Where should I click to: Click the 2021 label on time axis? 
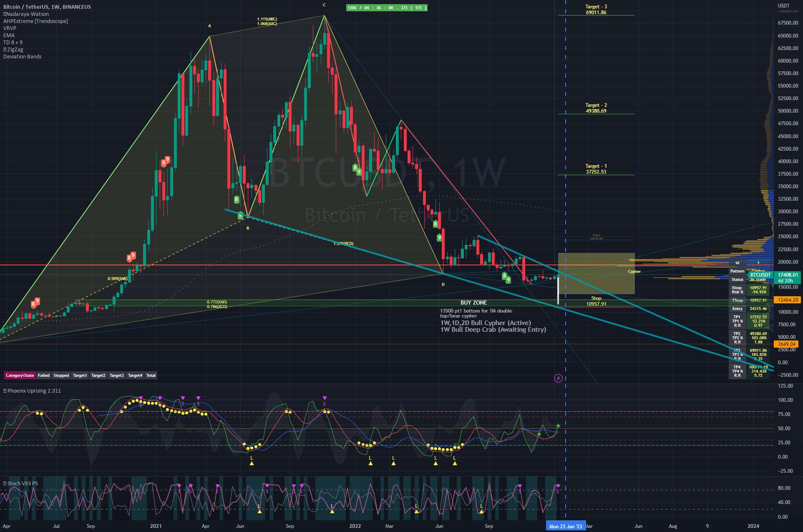(156, 526)
